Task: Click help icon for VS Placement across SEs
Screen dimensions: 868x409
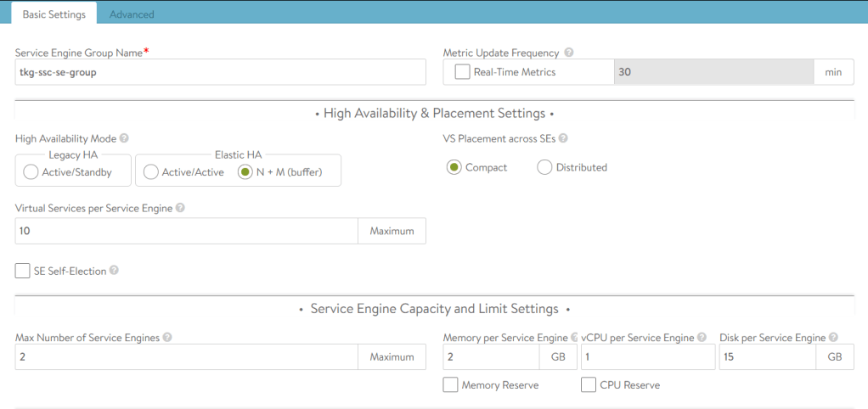Action: pyautogui.click(x=563, y=138)
